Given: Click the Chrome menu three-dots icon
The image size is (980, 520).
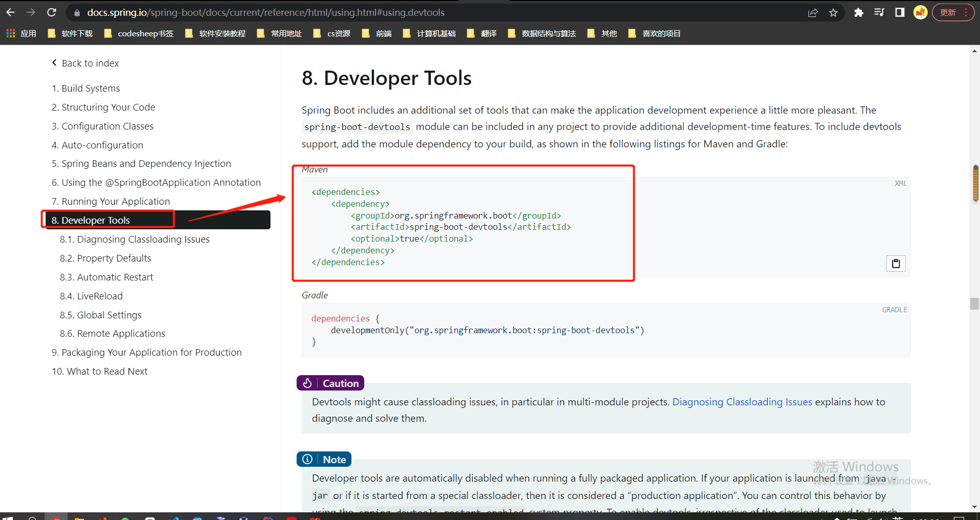Looking at the screenshot, I should click(x=966, y=13).
